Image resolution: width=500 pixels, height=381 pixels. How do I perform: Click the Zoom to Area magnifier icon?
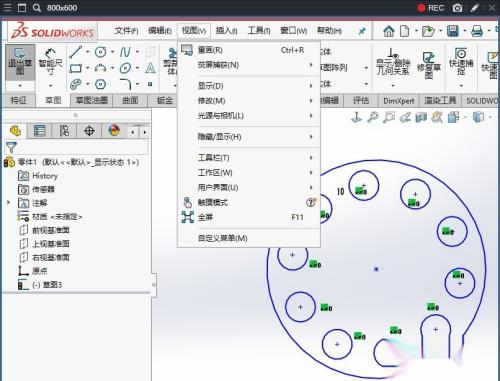point(389,117)
